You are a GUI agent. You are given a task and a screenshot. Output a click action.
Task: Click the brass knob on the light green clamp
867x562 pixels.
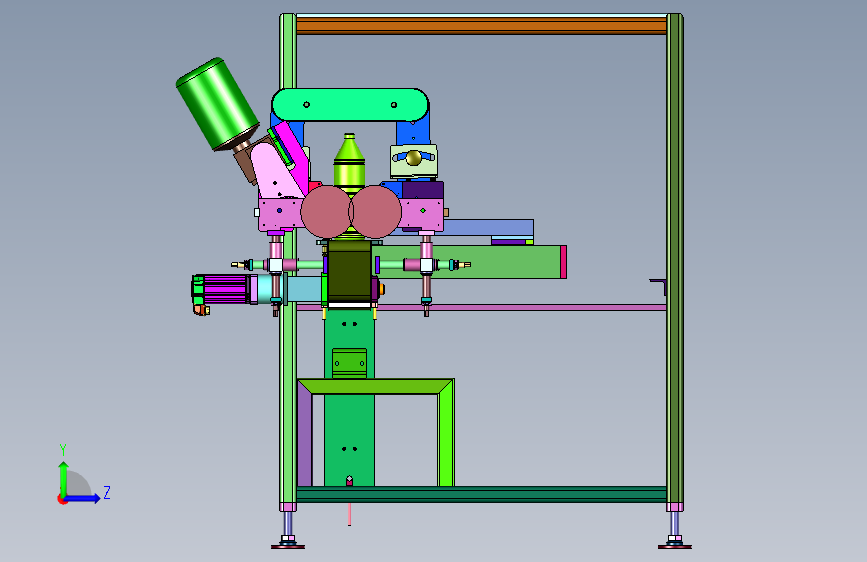click(x=414, y=158)
